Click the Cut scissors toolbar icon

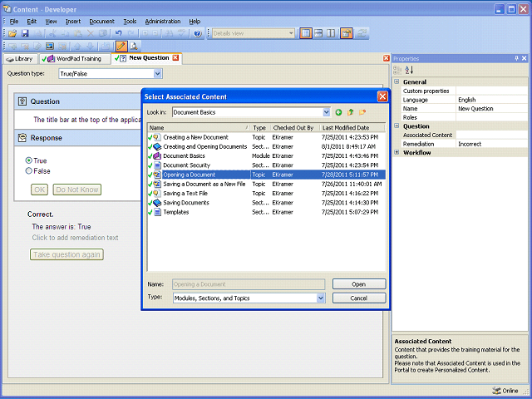tap(52, 33)
